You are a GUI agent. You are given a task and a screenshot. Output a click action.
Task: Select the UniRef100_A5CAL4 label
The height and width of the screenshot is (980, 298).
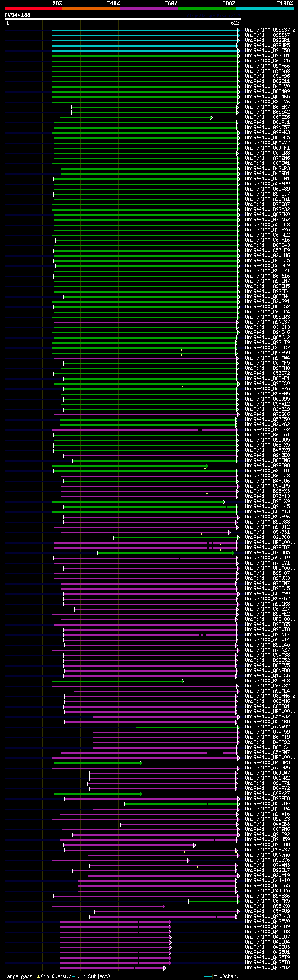click(x=267, y=691)
